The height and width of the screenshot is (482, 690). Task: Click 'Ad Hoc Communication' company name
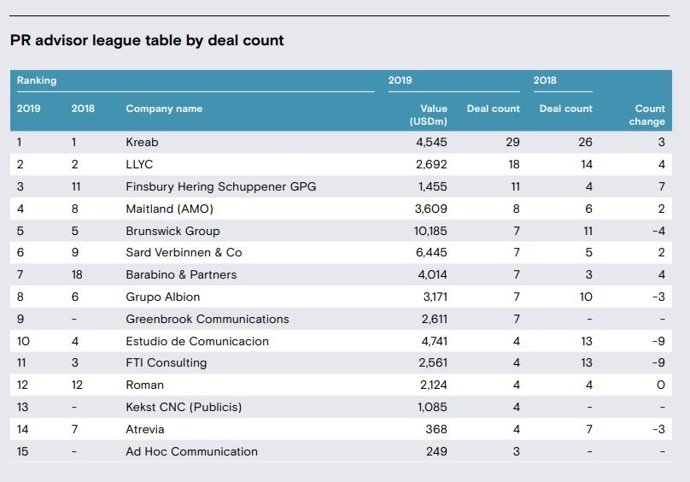coord(192,452)
